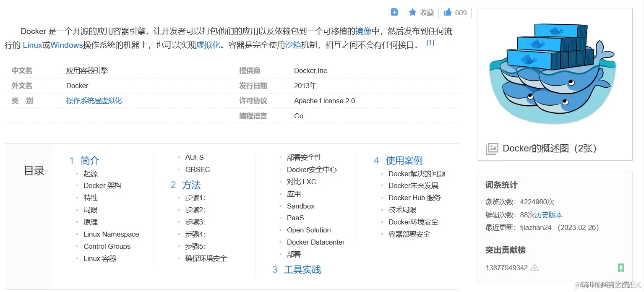
Task: Click the blue share icon
Action: coord(394,12)
